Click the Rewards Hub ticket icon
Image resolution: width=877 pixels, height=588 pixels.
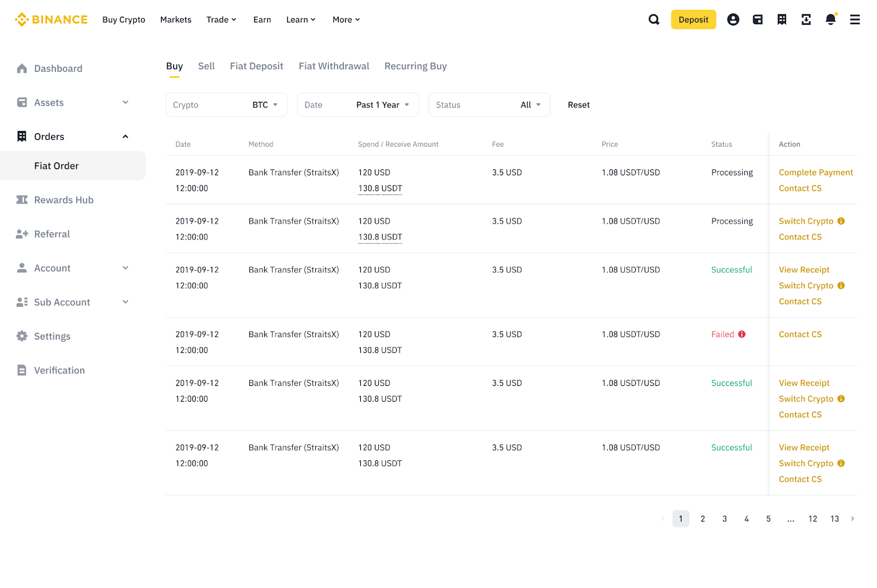[x=22, y=200]
